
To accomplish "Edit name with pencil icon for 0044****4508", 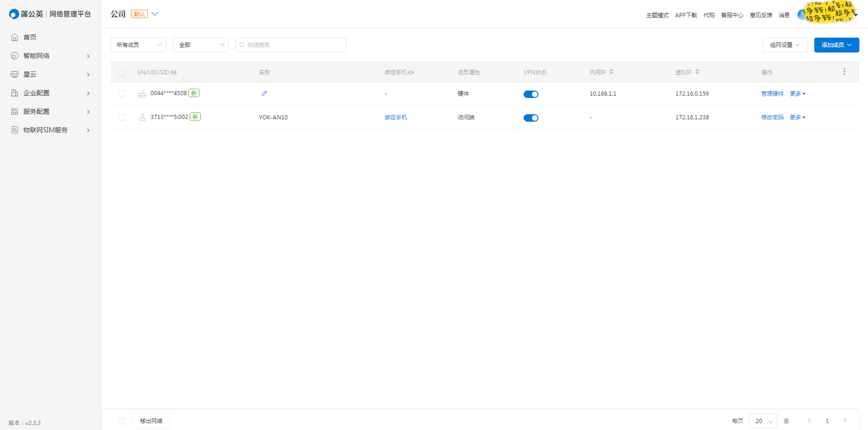I will [x=264, y=93].
